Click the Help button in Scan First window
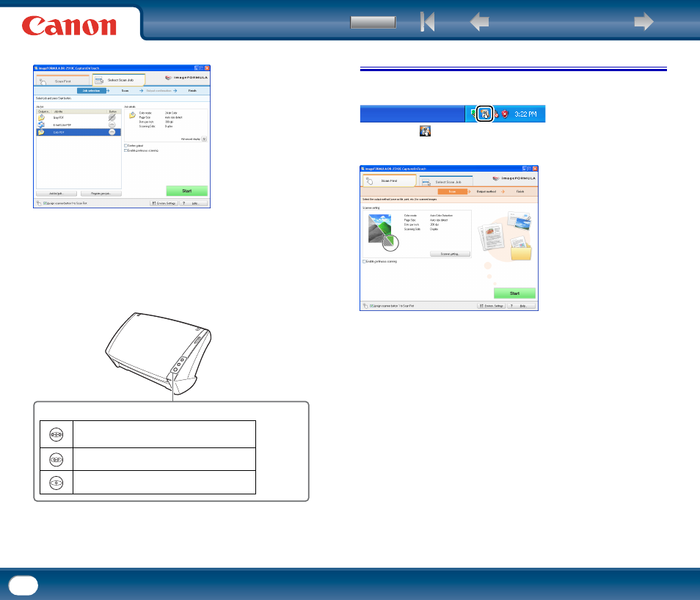Viewport: 700px width, 600px height. pyautogui.click(x=522, y=306)
